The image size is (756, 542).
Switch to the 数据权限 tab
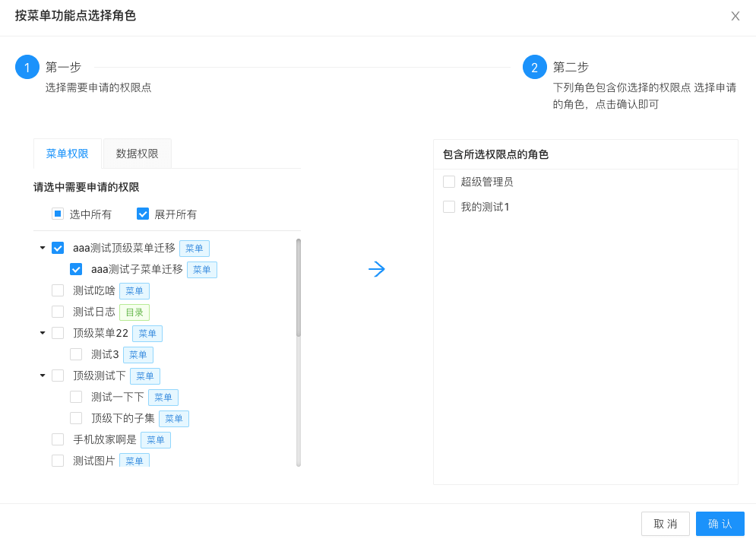click(137, 153)
